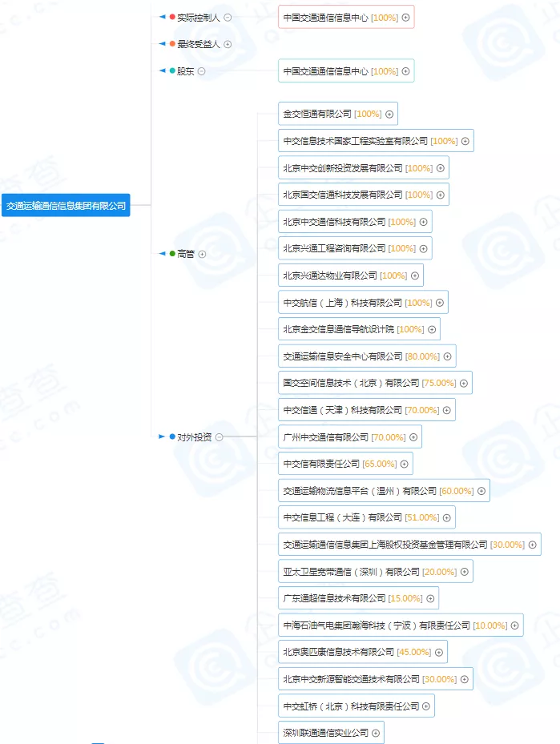Open 广州中交通信有限公司 link
560x744 pixels.
tap(325, 437)
